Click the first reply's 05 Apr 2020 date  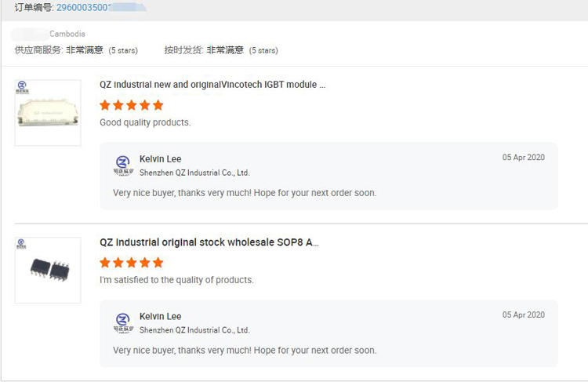click(x=523, y=158)
